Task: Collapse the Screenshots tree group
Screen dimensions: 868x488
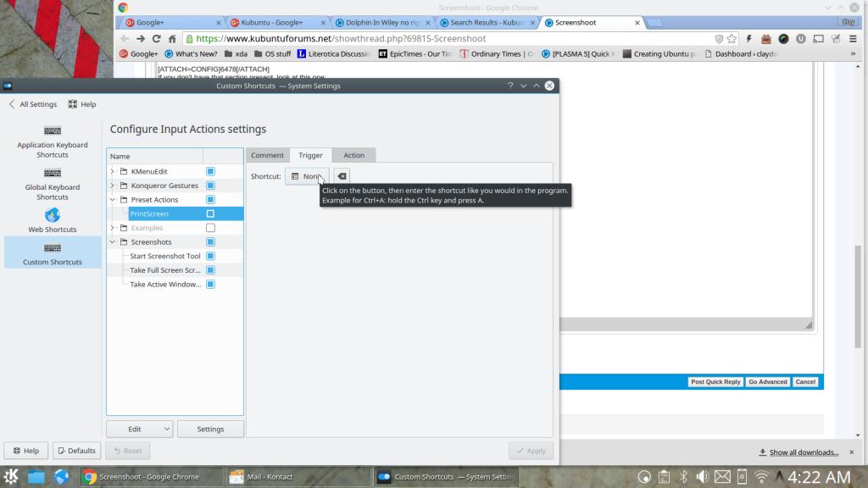Action: [x=112, y=242]
